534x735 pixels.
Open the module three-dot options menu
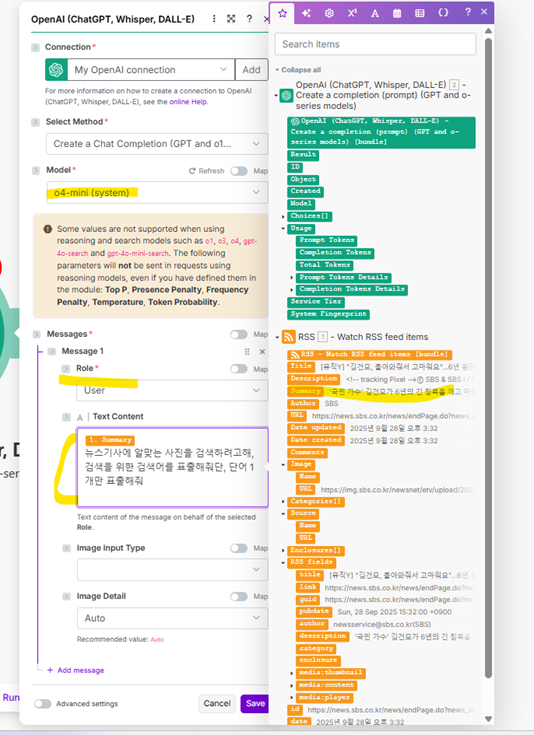pos(214,19)
